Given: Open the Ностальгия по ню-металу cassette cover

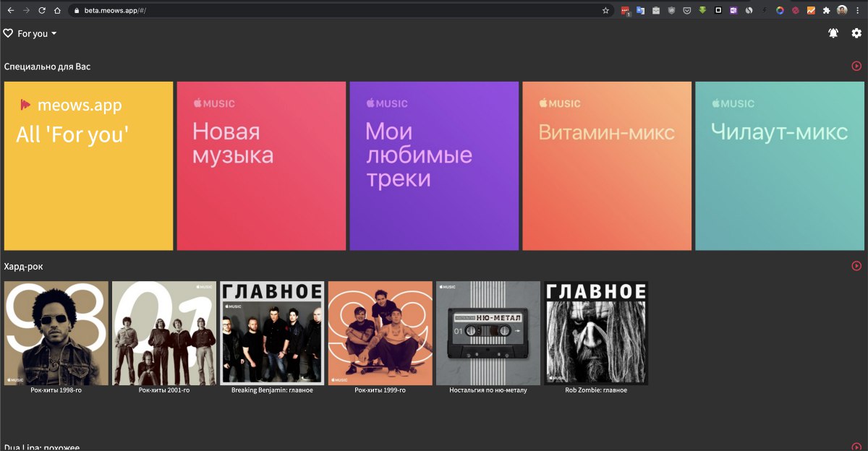Looking at the screenshot, I should click(488, 333).
